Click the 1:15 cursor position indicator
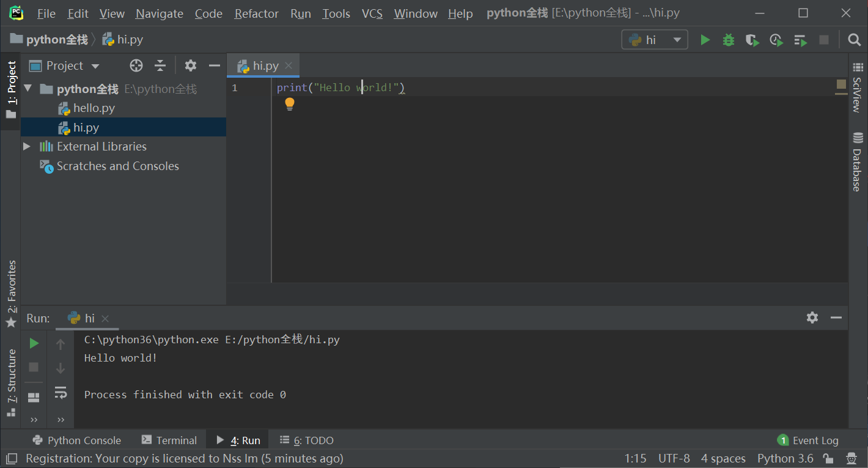 [635, 458]
